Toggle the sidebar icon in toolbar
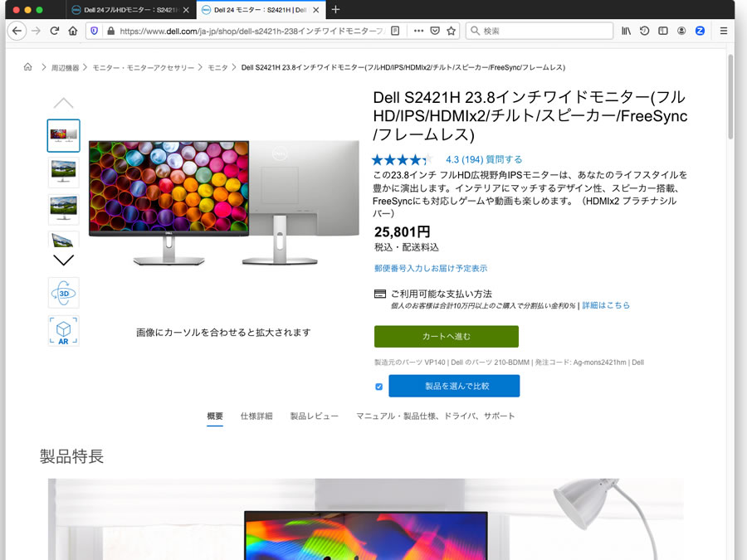This screenshot has width=747, height=560. tap(663, 31)
